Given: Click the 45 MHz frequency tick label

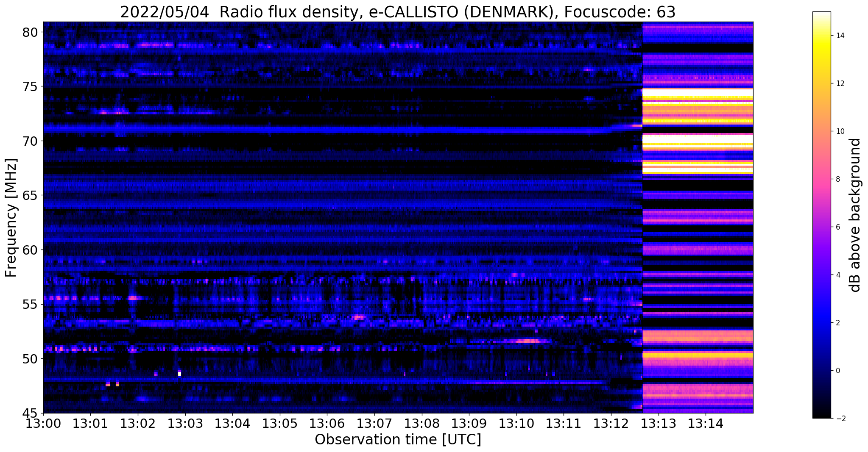Looking at the screenshot, I should pyautogui.click(x=30, y=413).
